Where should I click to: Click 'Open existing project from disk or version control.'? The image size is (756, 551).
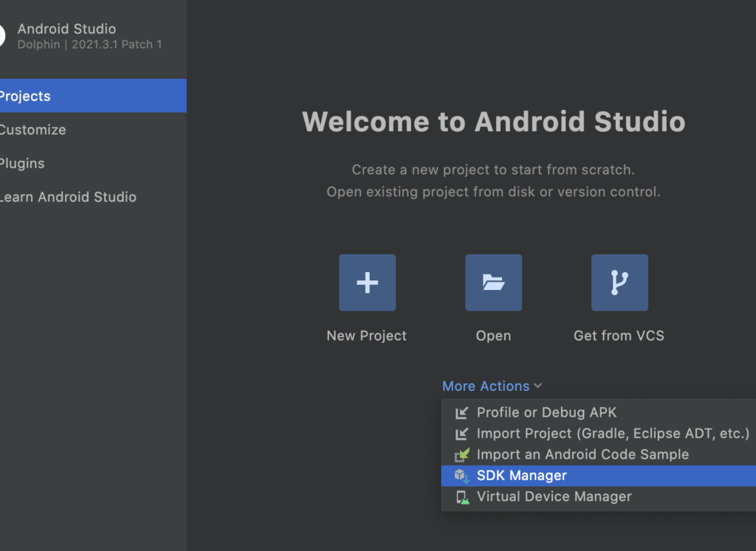click(493, 193)
